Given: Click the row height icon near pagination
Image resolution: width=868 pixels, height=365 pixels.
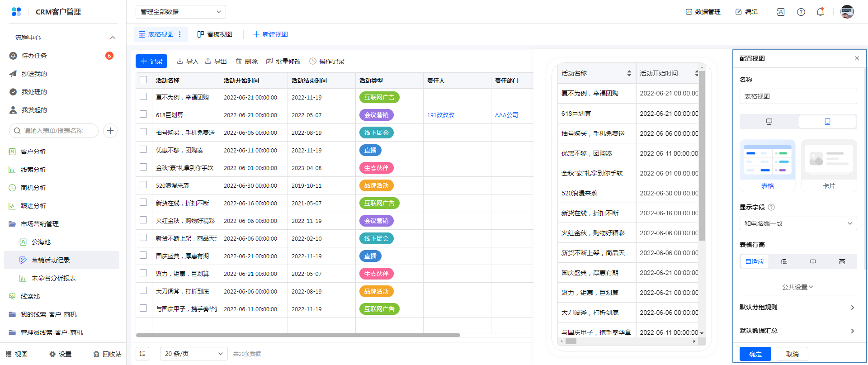Looking at the screenshot, I should 142,354.
